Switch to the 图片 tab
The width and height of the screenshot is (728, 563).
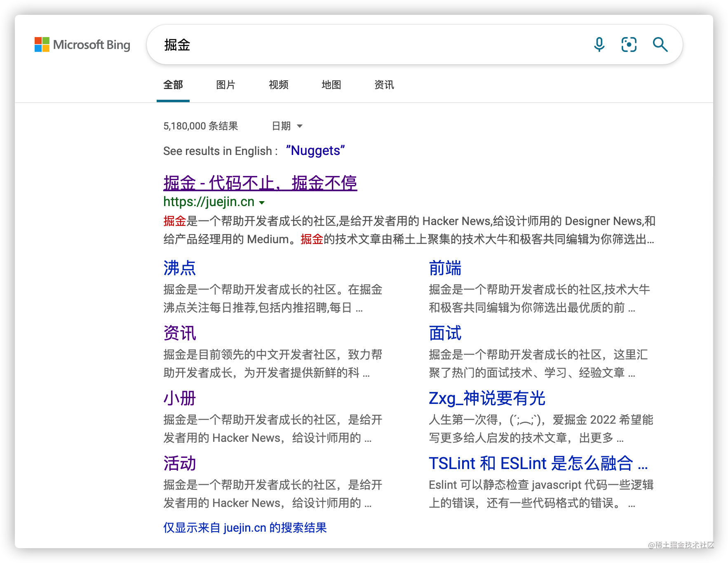(x=226, y=85)
